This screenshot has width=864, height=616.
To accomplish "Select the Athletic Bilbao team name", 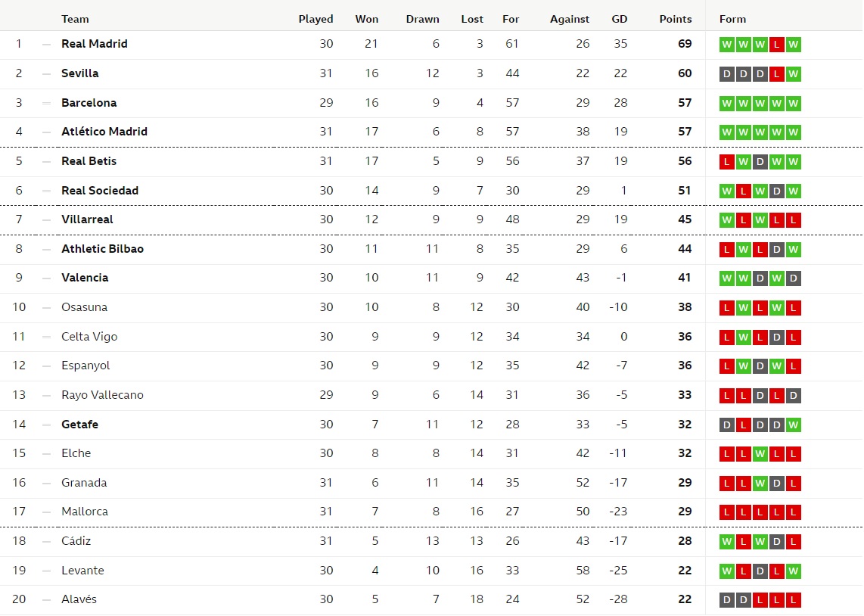I will click(102, 248).
